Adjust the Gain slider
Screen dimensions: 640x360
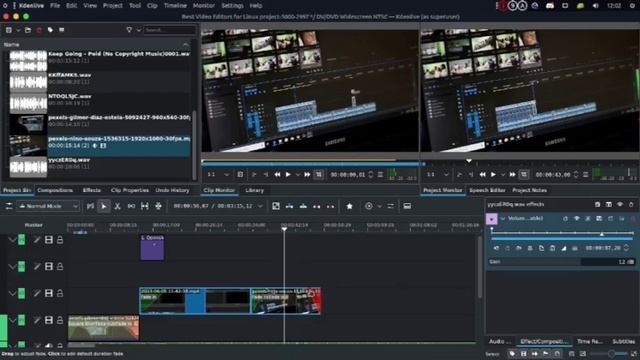[x=561, y=262]
